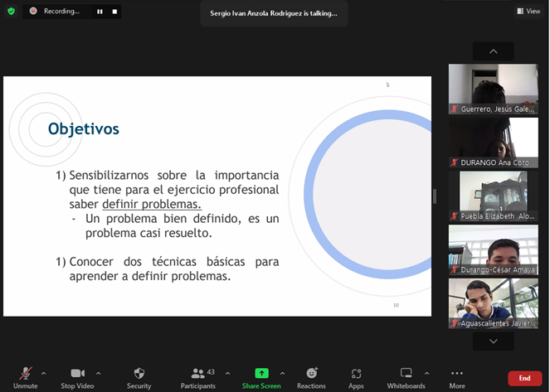Click the red End meeting button

(x=525, y=378)
